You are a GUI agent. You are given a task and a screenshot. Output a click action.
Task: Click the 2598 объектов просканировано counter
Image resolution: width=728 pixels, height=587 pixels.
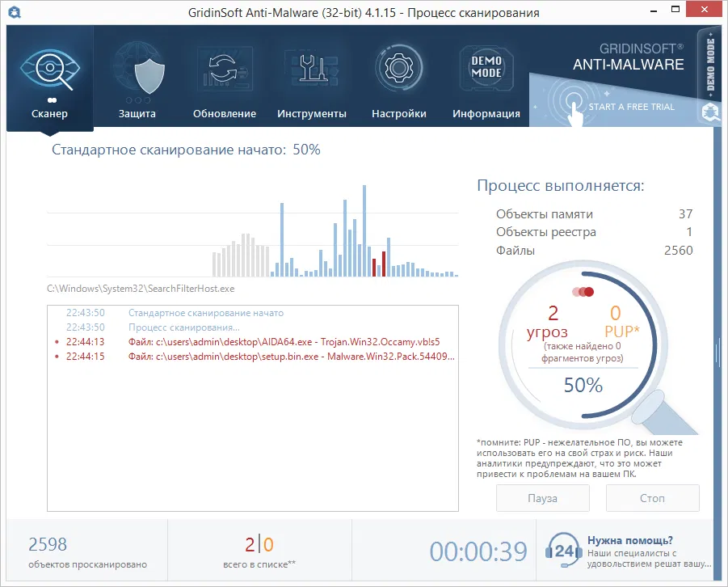pos(87,552)
